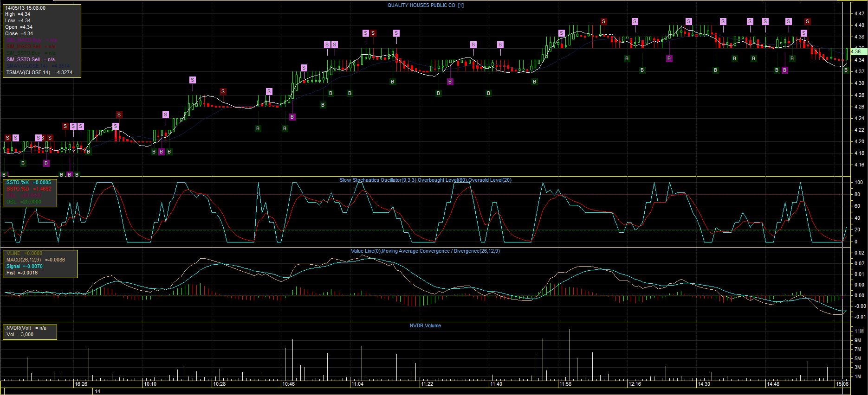868x395 pixels.
Task: Click the 11M label on volume axis
Action: [858, 331]
